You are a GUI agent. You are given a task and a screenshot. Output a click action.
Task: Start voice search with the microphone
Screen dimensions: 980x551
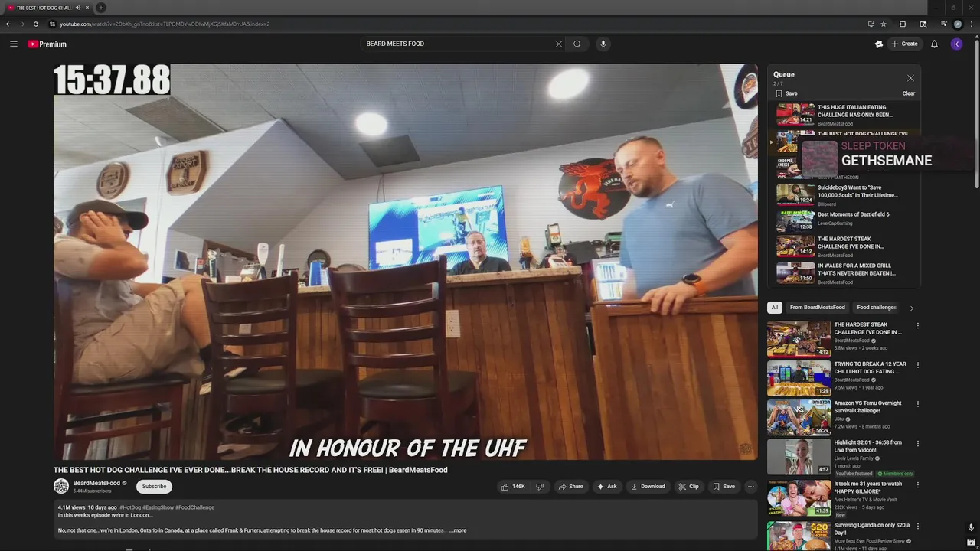click(x=603, y=44)
